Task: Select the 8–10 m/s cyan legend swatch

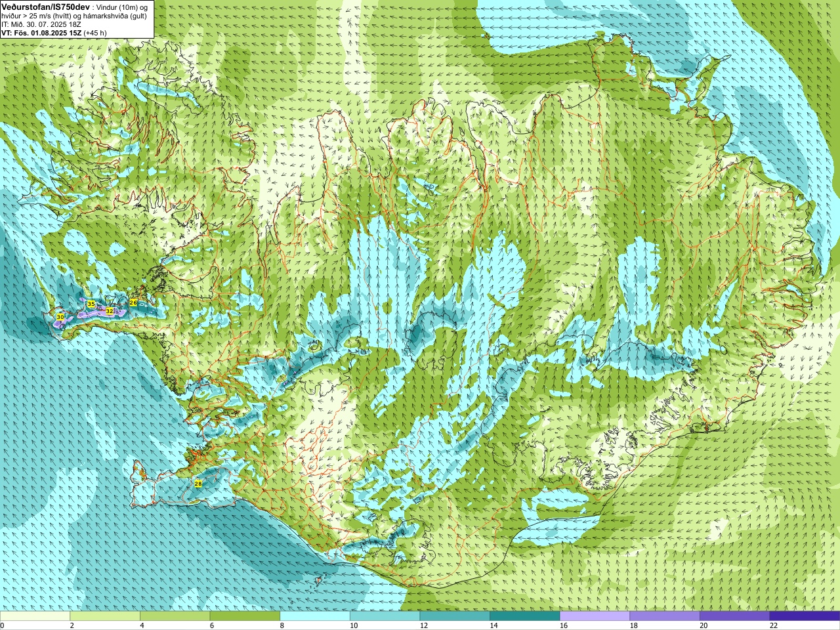Action: click(315, 616)
